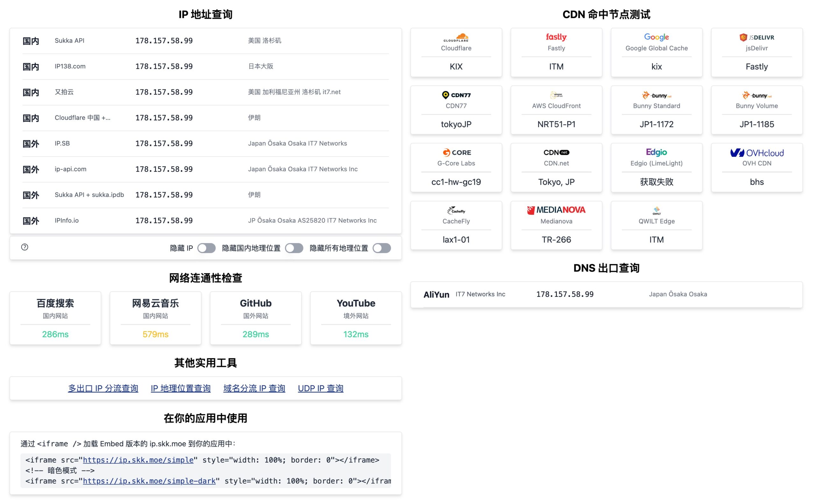Click the IP138.com source label
Viewport: 815px width, 504px height.
point(70,66)
